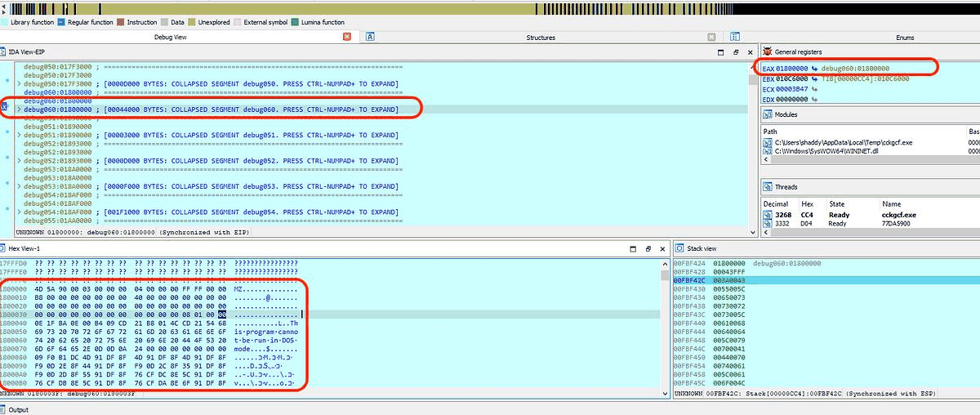The height and width of the screenshot is (415, 980).
Task: Sort threads by Decimal column header
Action: [x=779, y=203]
